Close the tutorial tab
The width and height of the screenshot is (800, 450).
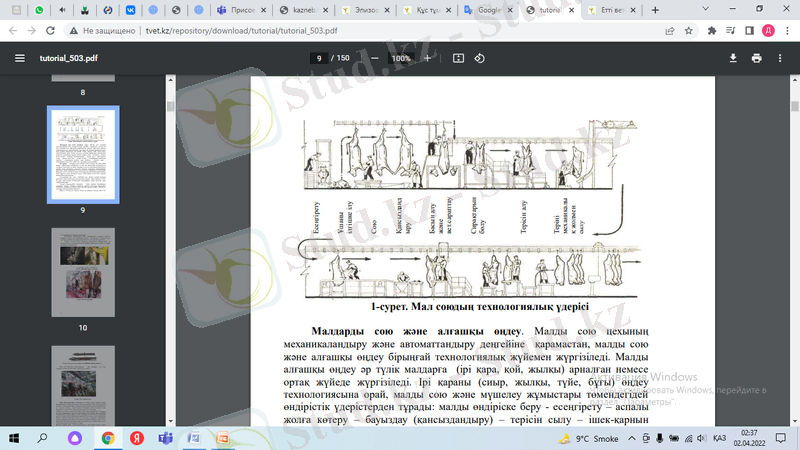coord(571,10)
